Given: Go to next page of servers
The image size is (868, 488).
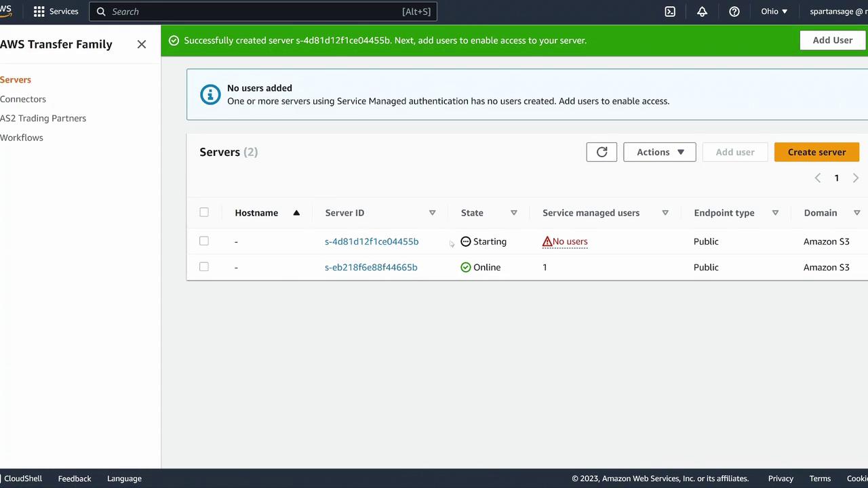Looking at the screenshot, I should (855, 178).
